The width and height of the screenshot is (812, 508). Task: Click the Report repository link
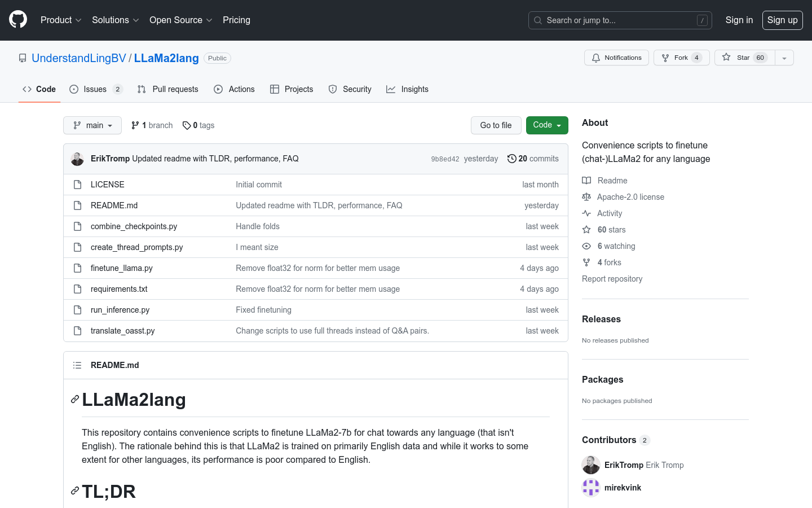click(x=612, y=279)
